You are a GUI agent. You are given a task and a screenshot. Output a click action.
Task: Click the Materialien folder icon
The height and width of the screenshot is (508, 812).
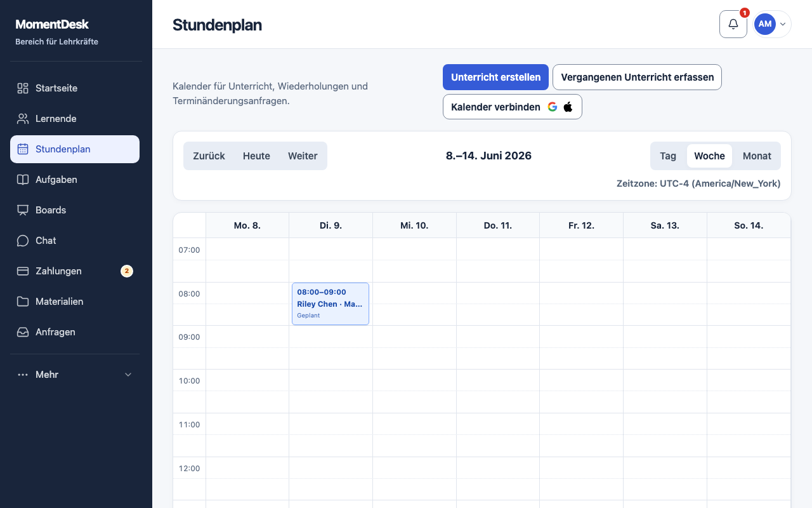pyautogui.click(x=23, y=302)
